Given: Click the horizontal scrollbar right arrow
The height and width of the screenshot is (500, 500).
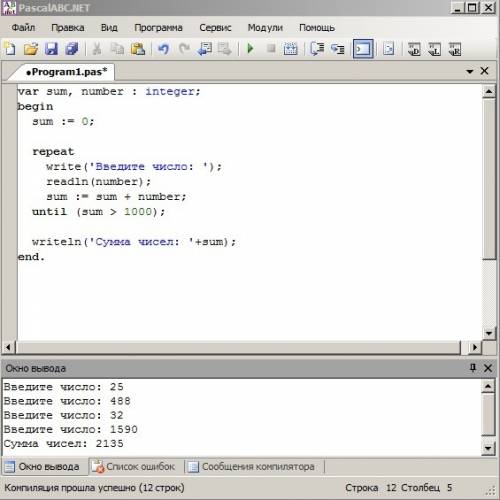Looking at the screenshot, I should coord(475,347).
